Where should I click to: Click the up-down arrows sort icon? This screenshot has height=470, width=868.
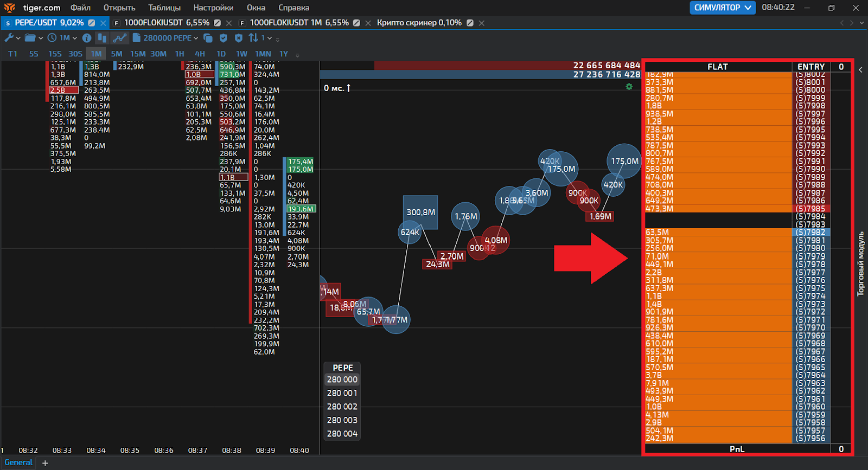point(253,38)
